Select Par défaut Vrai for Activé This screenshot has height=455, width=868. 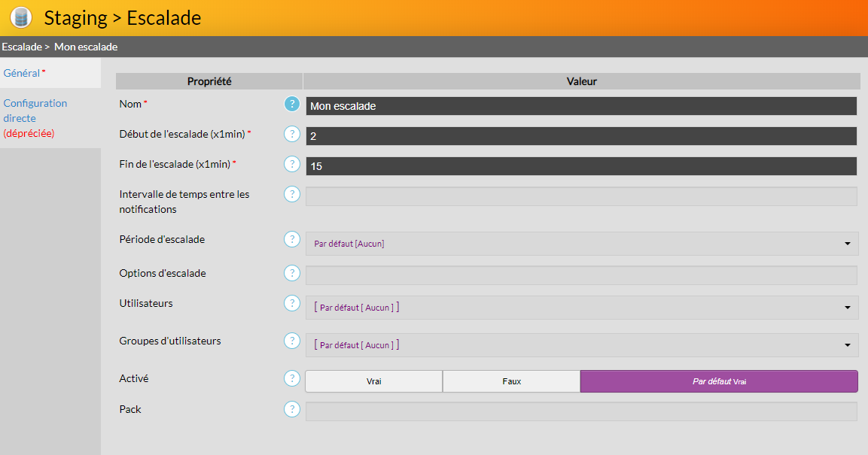[718, 381]
